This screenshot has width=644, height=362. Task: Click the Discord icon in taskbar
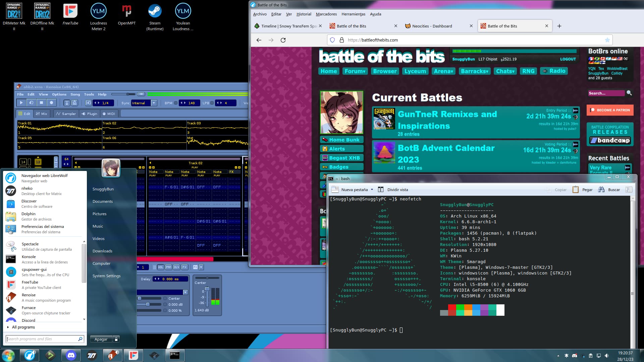[71, 355]
